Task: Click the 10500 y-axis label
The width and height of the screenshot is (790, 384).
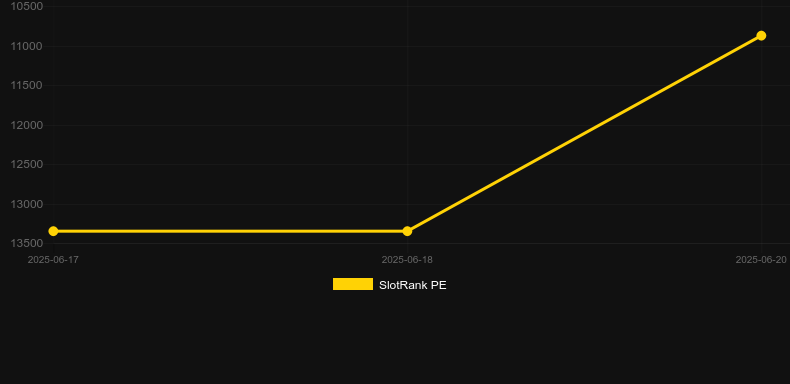Action: pyautogui.click(x=27, y=6)
